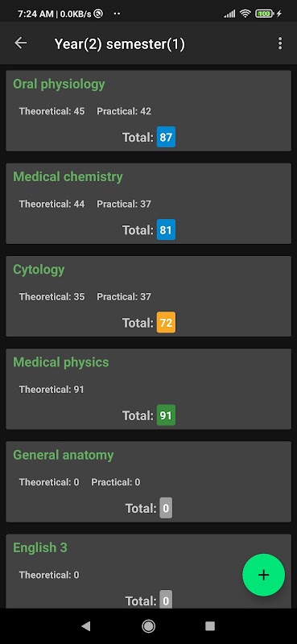297x644 pixels.
Task: Tap Android home circle button
Action: tap(148, 625)
